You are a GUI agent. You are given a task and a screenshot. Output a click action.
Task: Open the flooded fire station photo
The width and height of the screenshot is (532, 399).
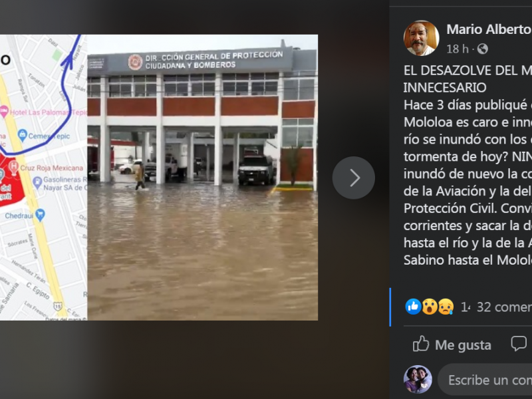(x=203, y=178)
